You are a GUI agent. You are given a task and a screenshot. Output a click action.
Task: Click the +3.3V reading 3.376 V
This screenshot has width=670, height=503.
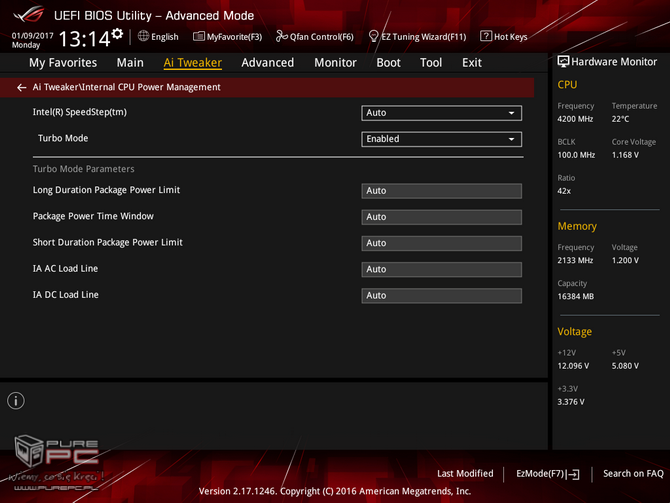point(571,402)
